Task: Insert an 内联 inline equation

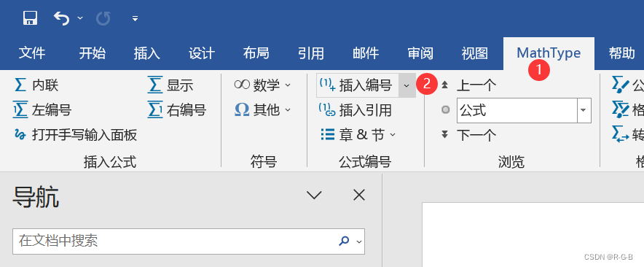Action: pos(36,85)
